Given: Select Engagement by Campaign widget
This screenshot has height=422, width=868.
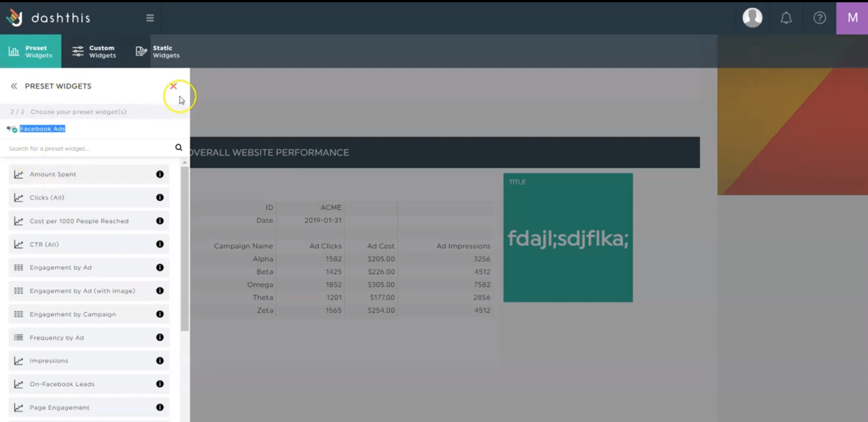Looking at the screenshot, I should click(x=89, y=314).
